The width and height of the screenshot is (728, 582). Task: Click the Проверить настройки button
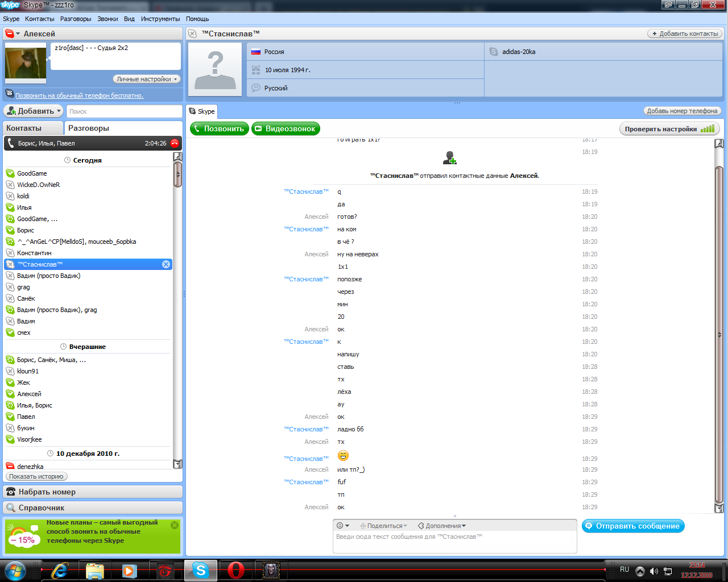tap(669, 129)
